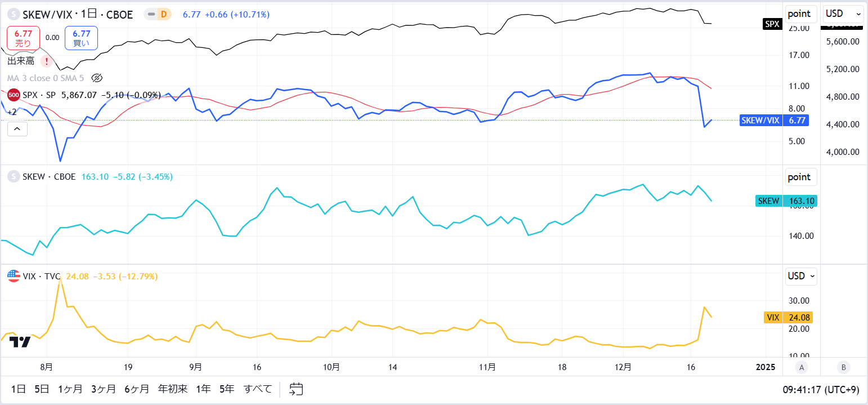868x405 pixels.
Task: Click the 09:41:17 (UTC+9) timezone clock
Action: click(x=821, y=389)
